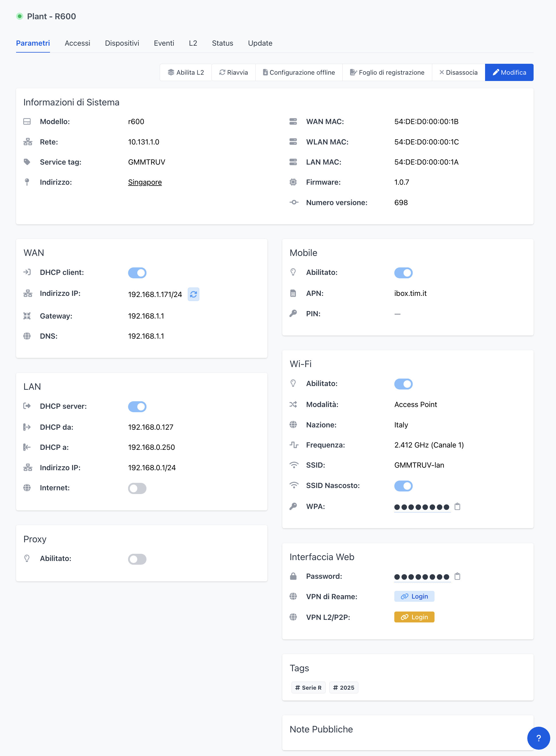Select the Serie R tag
This screenshot has height=756, width=556.
[x=308, y=688]
